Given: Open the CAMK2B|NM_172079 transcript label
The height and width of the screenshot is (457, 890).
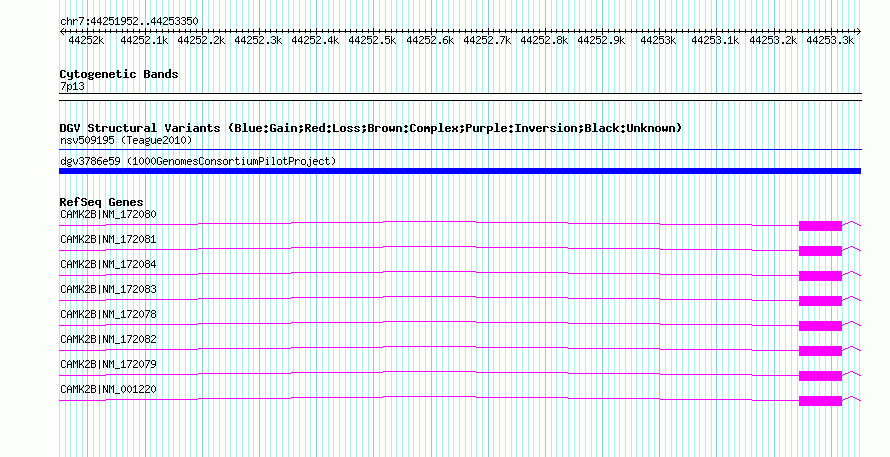Looking at the screenshot, I should point(108,364).
